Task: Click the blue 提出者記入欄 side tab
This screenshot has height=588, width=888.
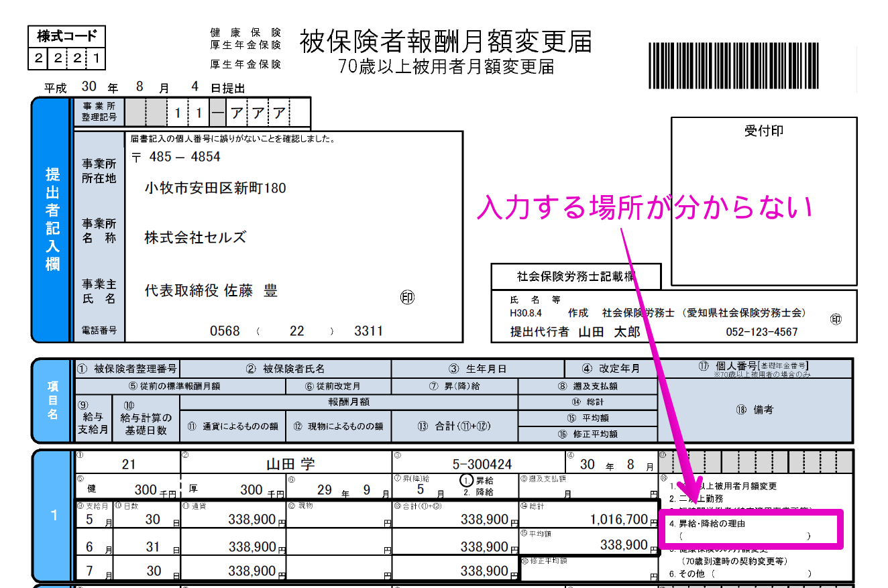Action: [52, 219]
